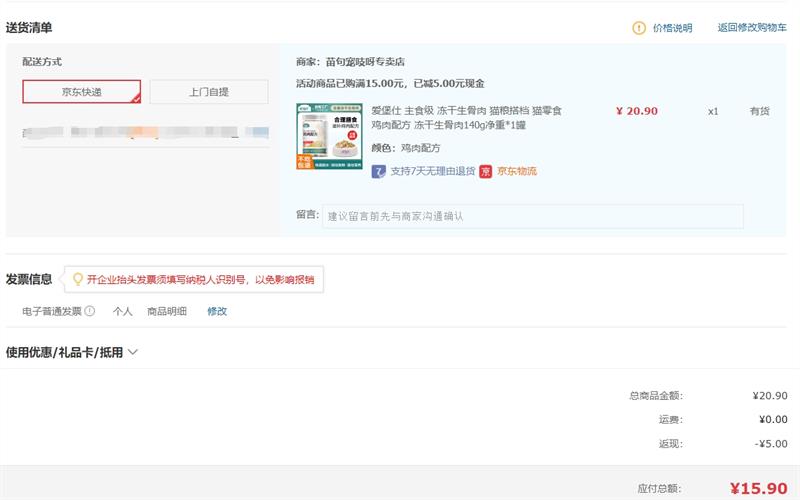The image size is (800, 500).
Task: Click the orange price explanation warning icon
Action: click(x=639, y=28)
